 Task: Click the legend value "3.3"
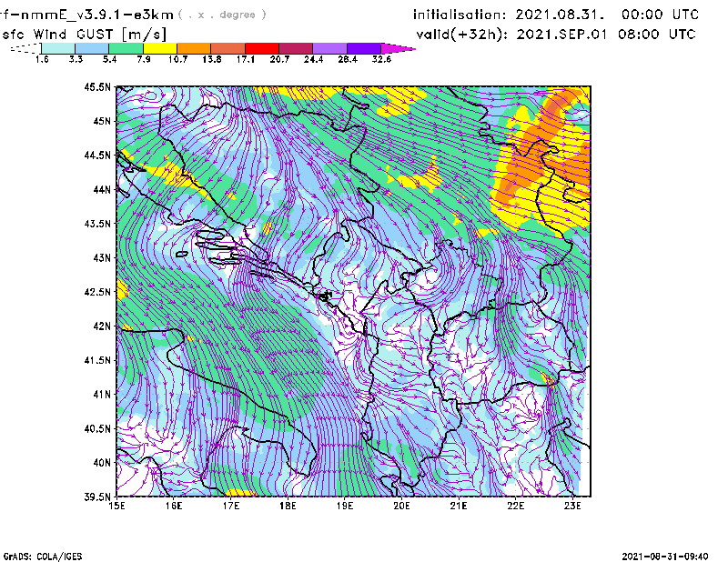tap(76, 59)
